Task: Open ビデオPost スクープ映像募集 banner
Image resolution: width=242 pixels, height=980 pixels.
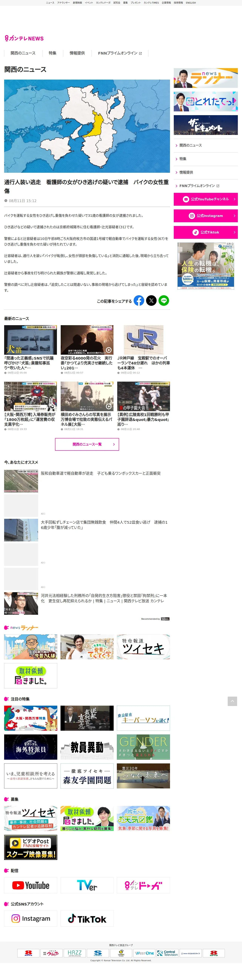Action: tap(31, 847)
